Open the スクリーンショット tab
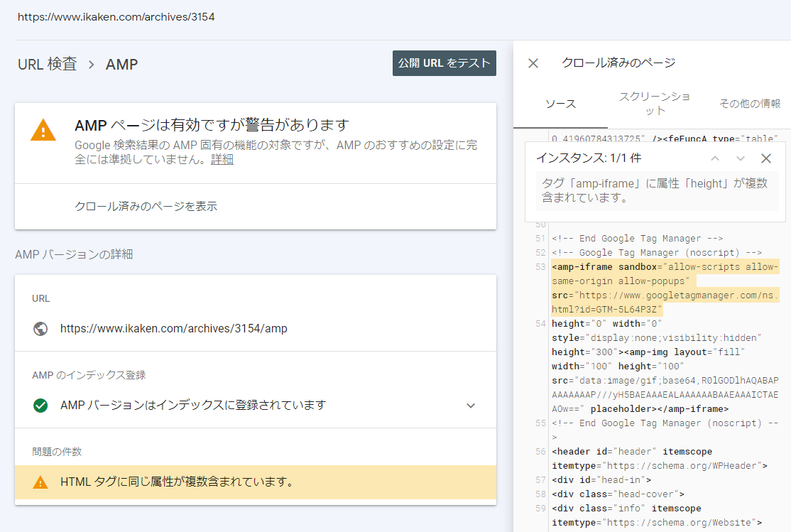The image size is (791, 532). pos(654,104)
